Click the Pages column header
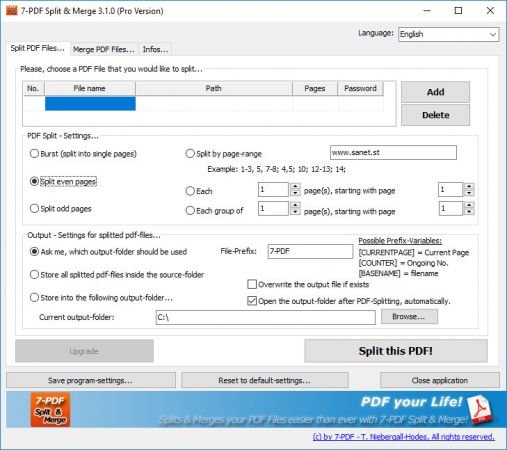This screenshot has width=507, height=450. tap(315, 89)
